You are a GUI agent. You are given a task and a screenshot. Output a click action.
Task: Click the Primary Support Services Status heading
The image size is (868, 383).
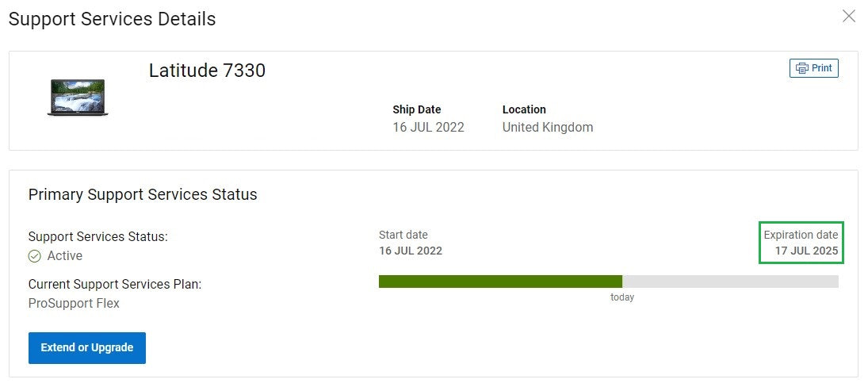click(x=143, y=195)
